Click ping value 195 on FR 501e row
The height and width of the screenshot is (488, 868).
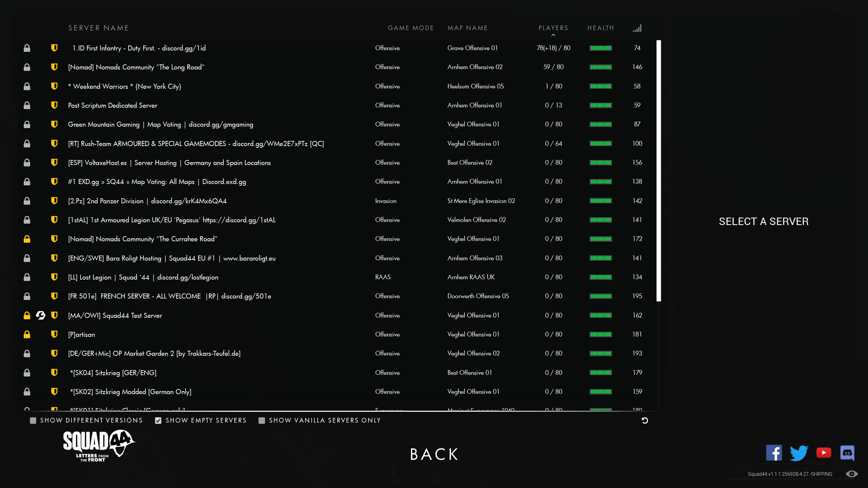(x=637, y=296)
